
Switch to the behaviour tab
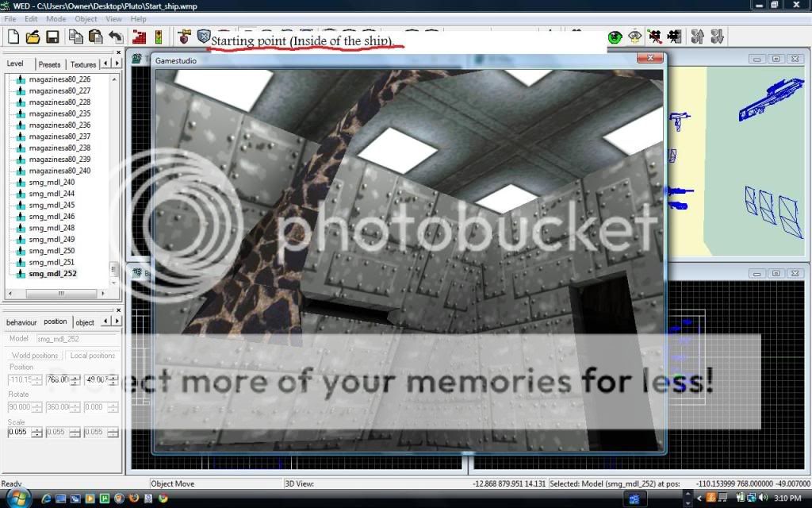click(21, 322)
